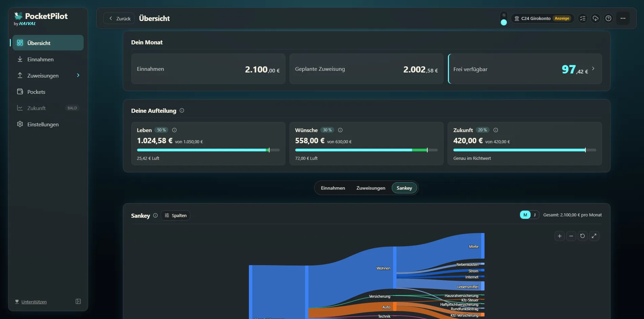Show info icon next to Leben 50 %
This screenshot has height=319, width=644.
click(174, 130)
